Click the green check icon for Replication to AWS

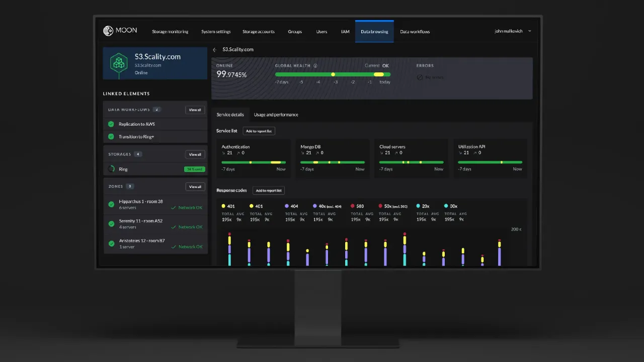[111, 124]
